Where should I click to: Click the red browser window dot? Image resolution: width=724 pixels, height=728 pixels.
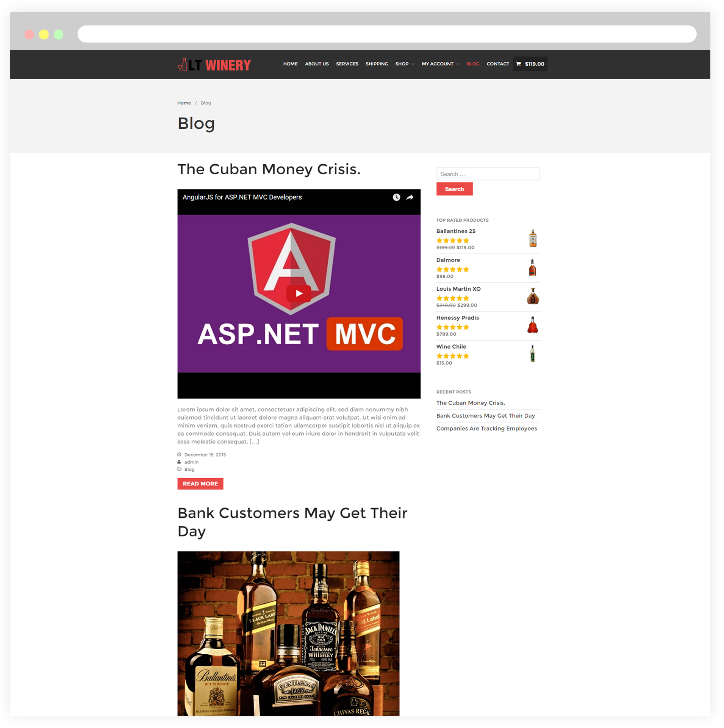(x=29, y=34)
